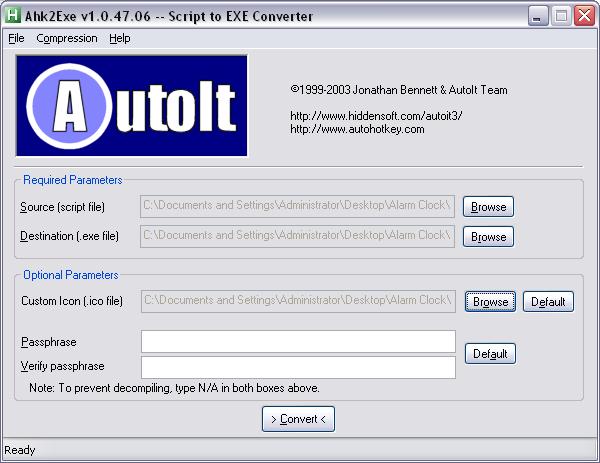The width and height of the screenshot is (600, 463).
Task: Click the www.autohotkey.com URL text
Action: click(357, 129)
